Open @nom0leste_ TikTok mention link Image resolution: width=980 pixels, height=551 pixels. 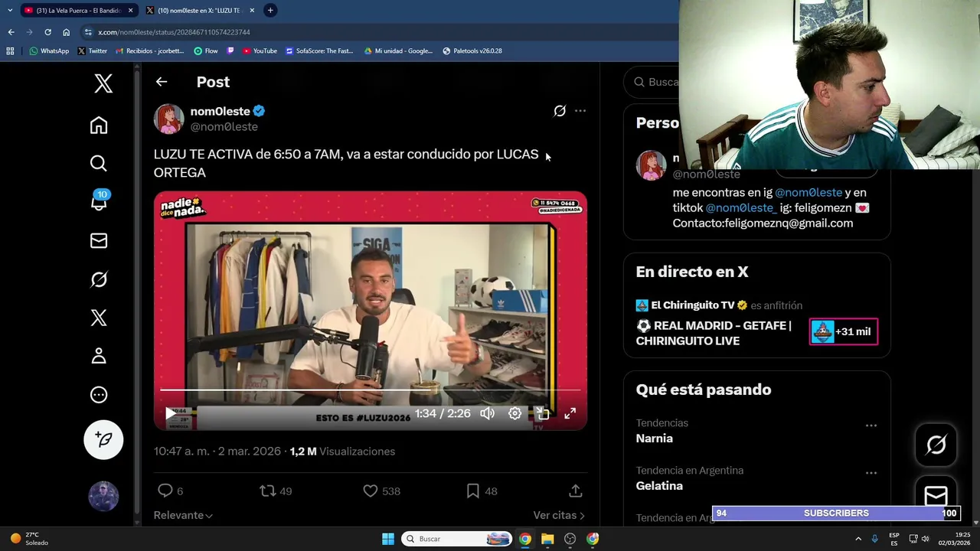coord(741,208)
